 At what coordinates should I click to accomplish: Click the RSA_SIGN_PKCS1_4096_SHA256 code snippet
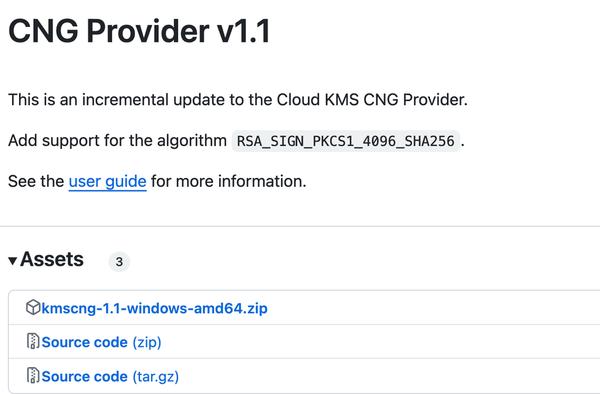(346, 141)
